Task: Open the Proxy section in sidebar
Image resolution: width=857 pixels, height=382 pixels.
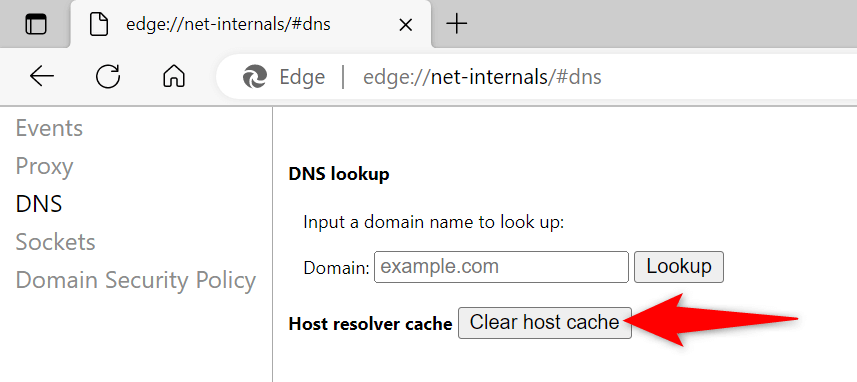Action: pos(44,166)
